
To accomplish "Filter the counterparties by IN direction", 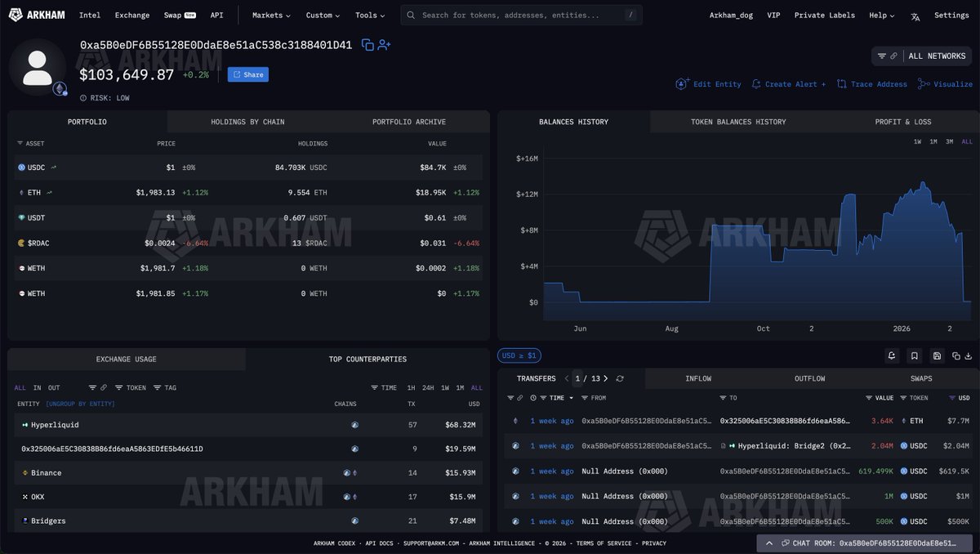I will [37, 387].
